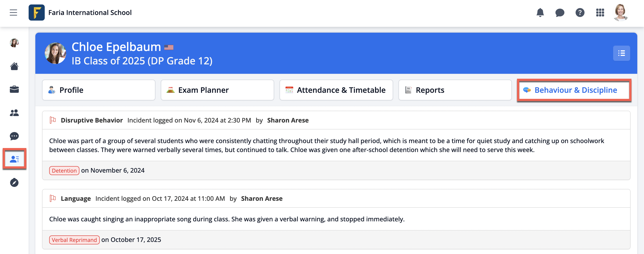Viewport: 644px width, 254px height.
Task: Open the user account avatar menu
Action: [621, 13]
